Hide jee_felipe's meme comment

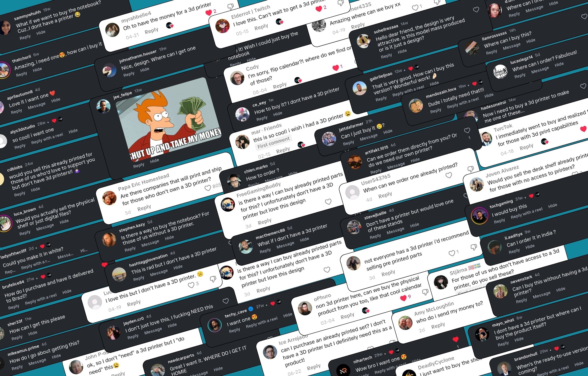point(154,161)
